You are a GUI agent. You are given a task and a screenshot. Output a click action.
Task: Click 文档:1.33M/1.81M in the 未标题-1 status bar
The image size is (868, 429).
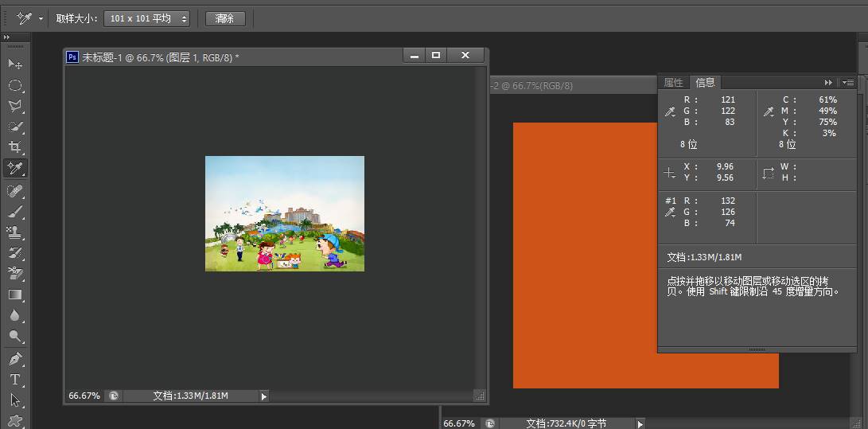pyautogui.click(x=191, y=396)
